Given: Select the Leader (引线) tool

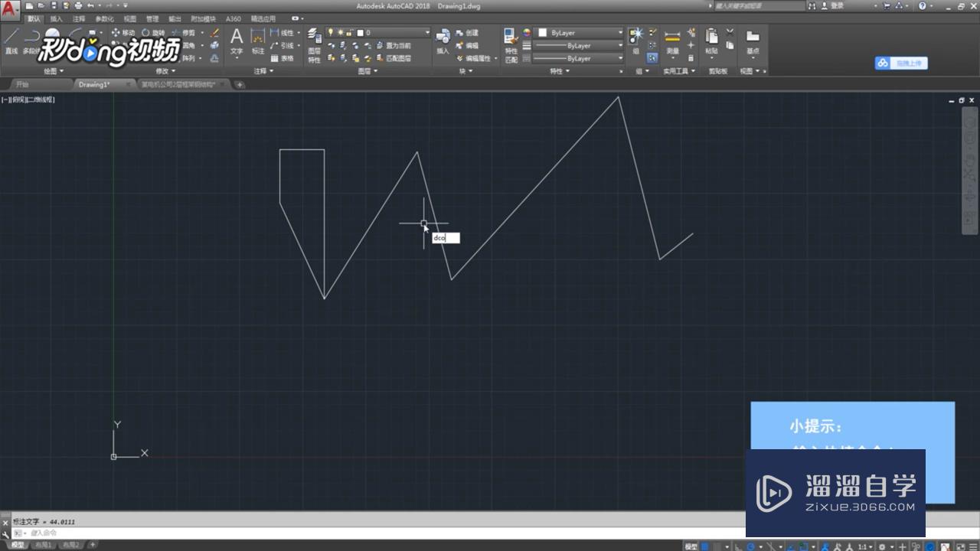Looking at the screenshot, I should (283, 45).
